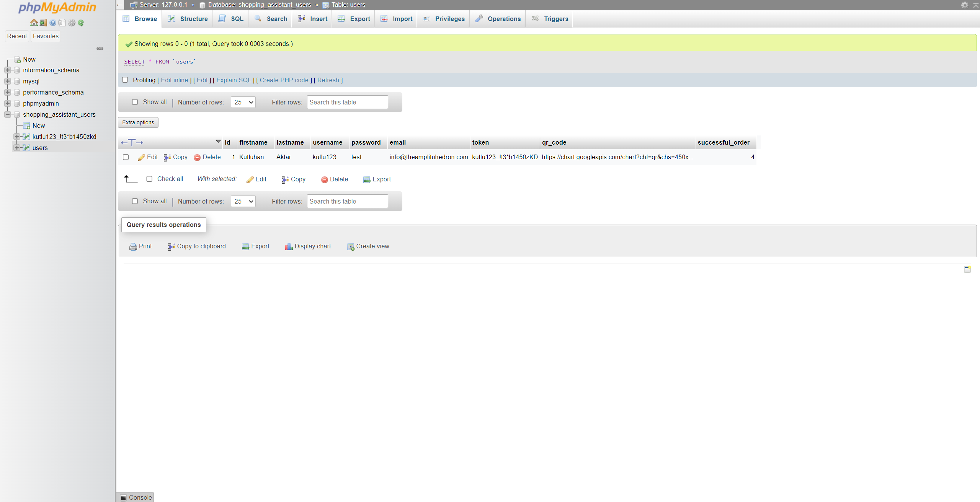The height and width of the screenshot is (502, 980).
Task: Expand the mysql database in sidebar
Action: 7,81
